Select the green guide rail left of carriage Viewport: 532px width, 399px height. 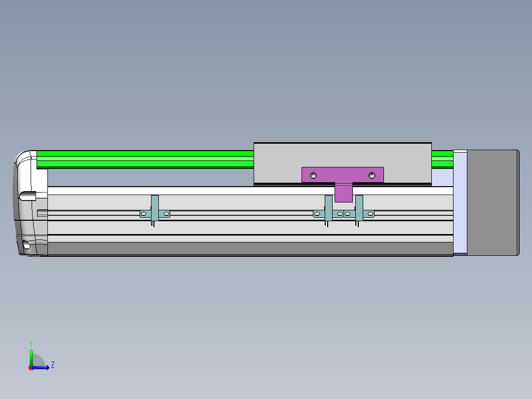(x=145, y=160)
